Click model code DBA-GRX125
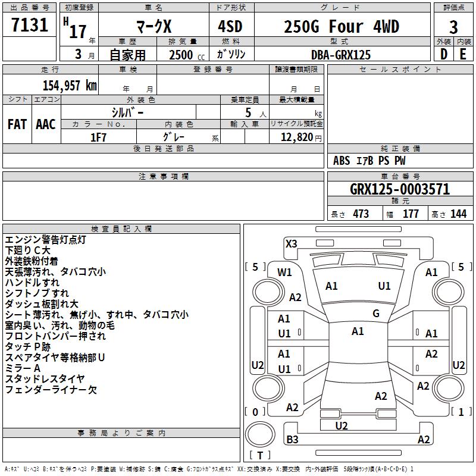The height and width of the screenshot is (476, 476). pyautogui.click(x=341, y=55)
